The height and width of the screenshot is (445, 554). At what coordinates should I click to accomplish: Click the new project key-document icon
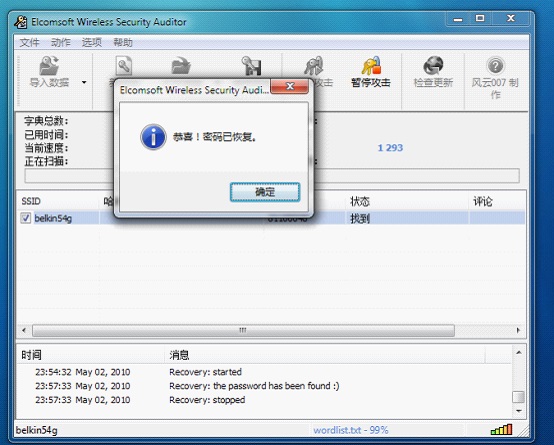(124, 66)
